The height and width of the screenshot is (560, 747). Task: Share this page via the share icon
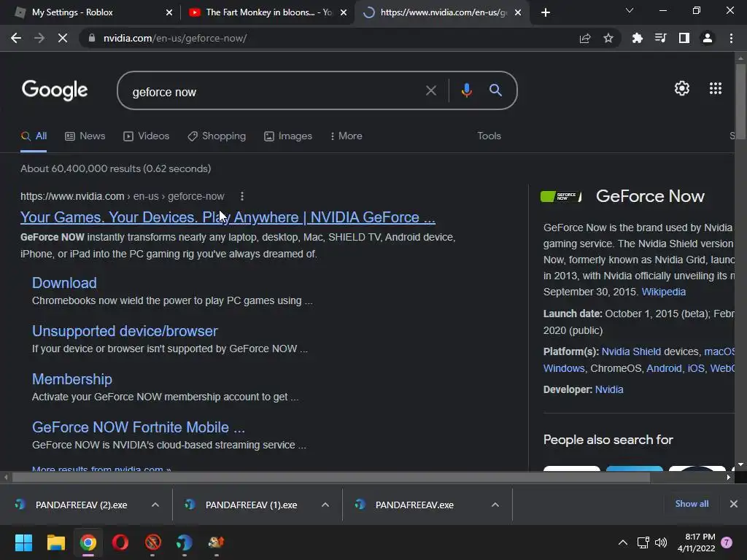[585, 38]
